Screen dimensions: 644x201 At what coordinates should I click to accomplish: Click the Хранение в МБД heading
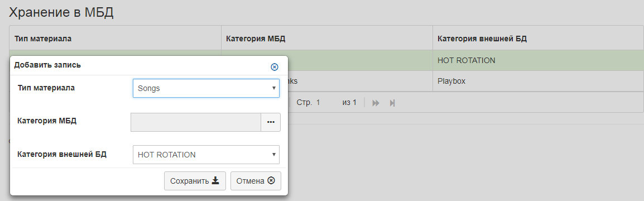tap(61, 13)
